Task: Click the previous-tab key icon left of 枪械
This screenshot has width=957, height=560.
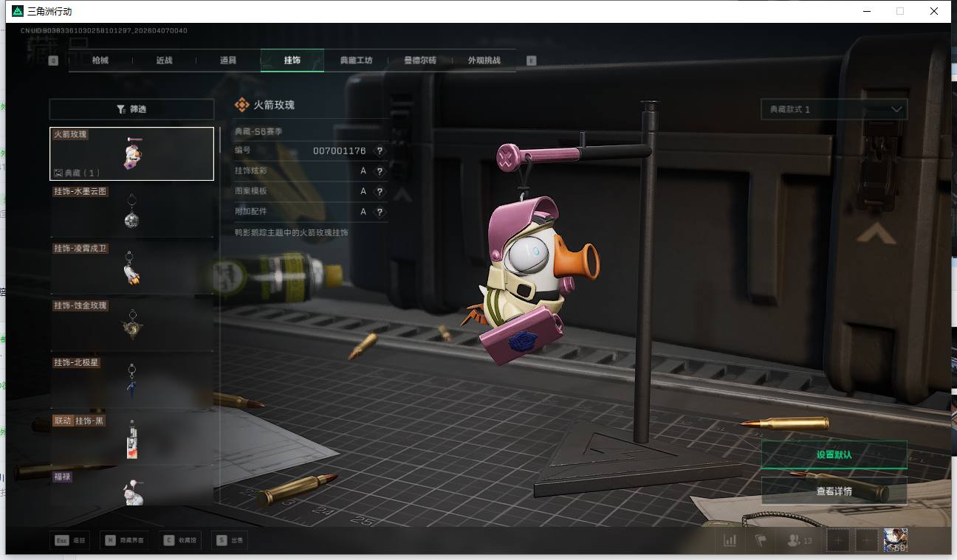Action: coord(53,61)
